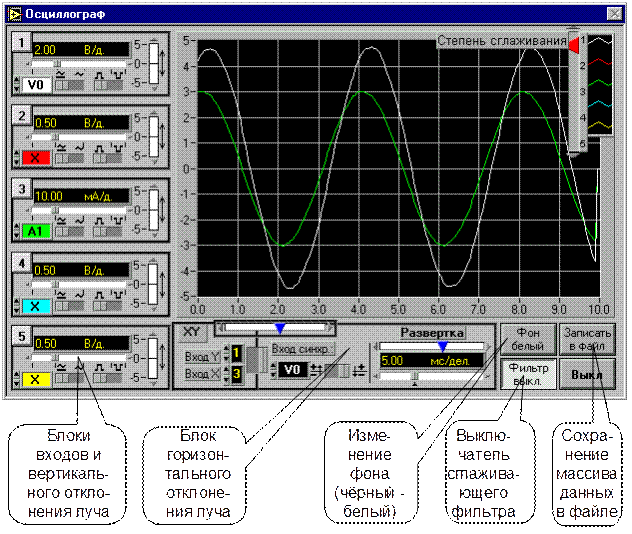Open channel 3 A1 signal selector
The width and height of the screenshot is (632, 534).
tap(35, 232)
